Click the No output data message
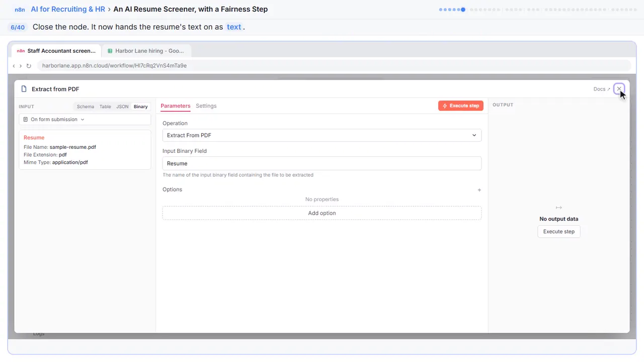 [x=559, y=219]
